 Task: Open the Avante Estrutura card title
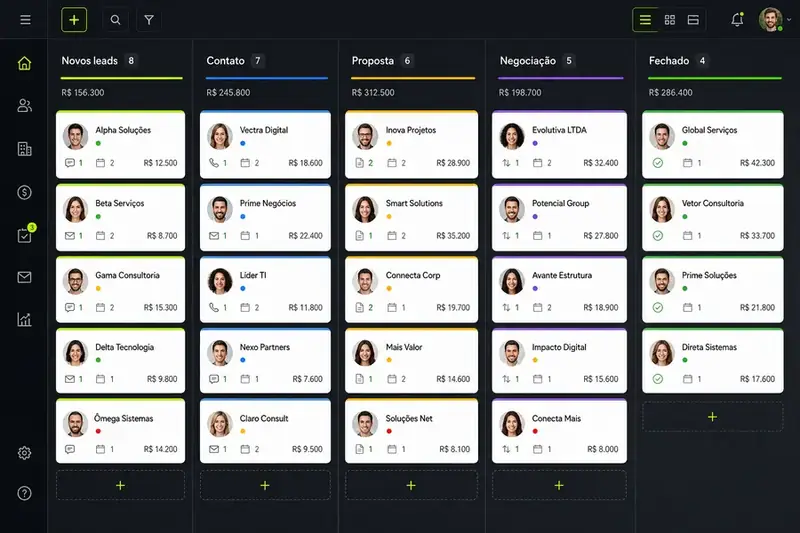[x=562, y=275]
